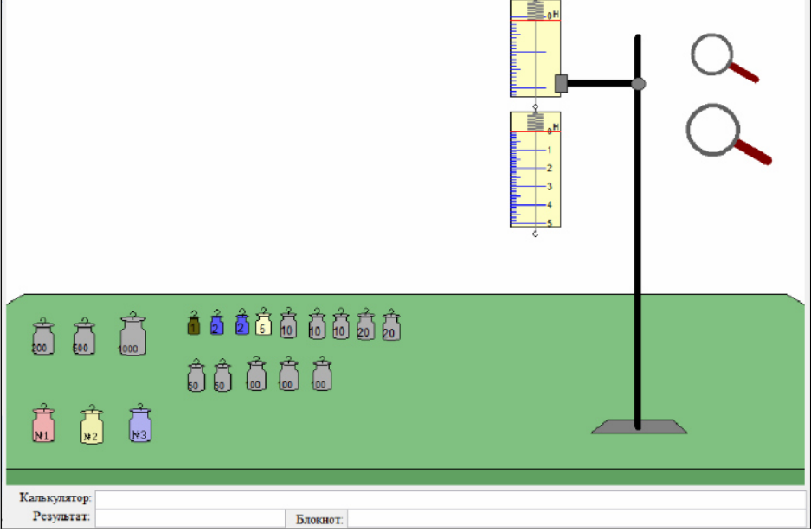This screenshot has height=532, width=811.
Task: Select the right blue weight labeled 2
Action: pyautogui.click(x=242, y=322)
